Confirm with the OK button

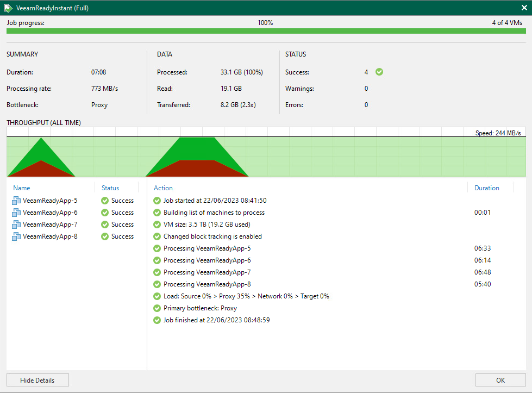click(x=500, y=380)
